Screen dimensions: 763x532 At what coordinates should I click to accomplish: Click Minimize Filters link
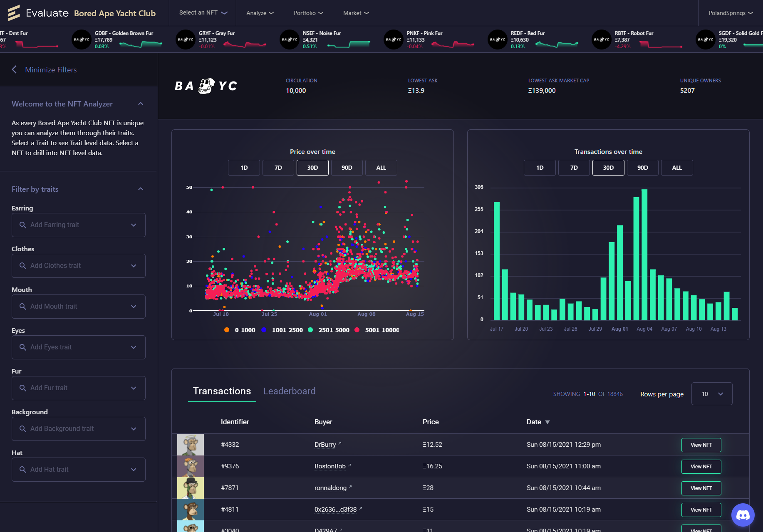point(51,69)
